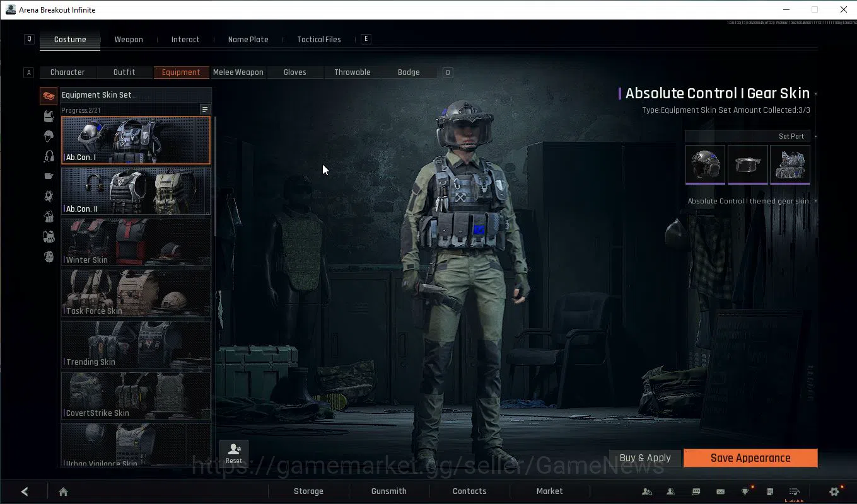857x504 pixels.
Task: Open the Throwable sub-tab
Action: click(x=353, y=72)
